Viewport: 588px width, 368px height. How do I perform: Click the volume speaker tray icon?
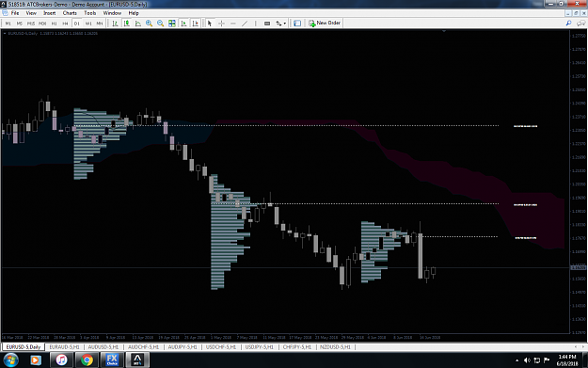[527, 360]
